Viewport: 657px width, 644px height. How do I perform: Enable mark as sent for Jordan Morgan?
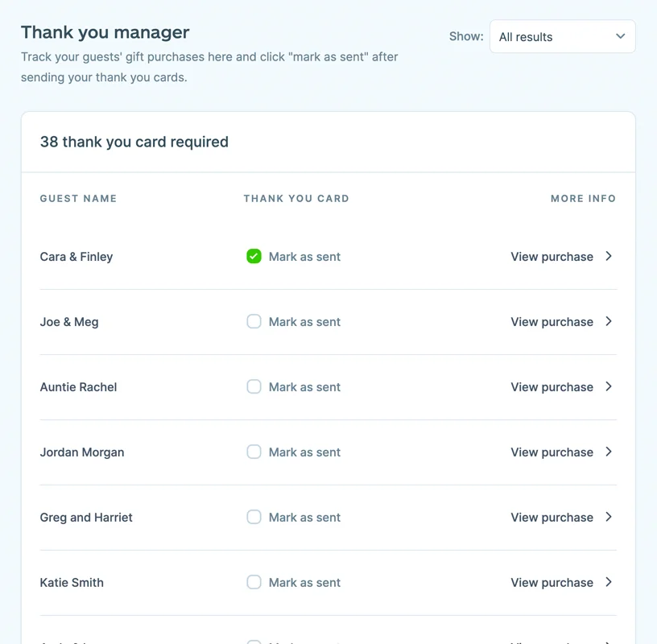pyautogui.click(x=254, y=452)
